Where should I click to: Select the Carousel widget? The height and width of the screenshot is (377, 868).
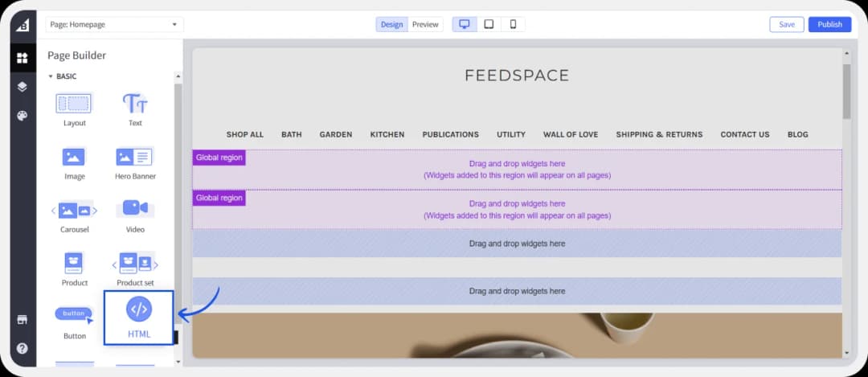(75, 216)
